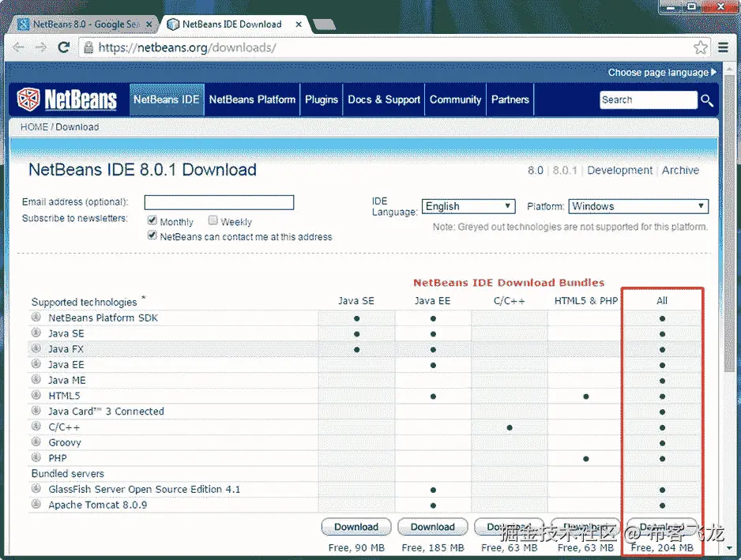741x560 pixels.
Task: Click info icon beside Groovy row
Action: pos(36,442)
